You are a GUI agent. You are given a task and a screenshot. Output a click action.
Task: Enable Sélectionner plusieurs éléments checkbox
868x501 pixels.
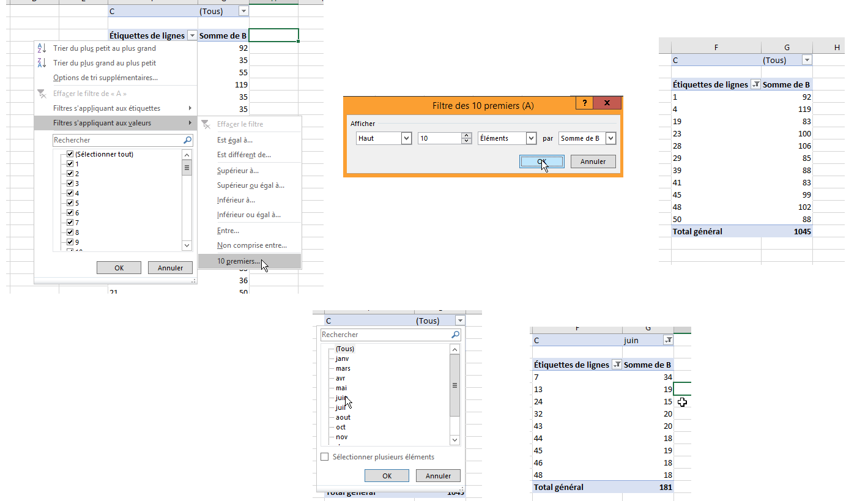pyautogui.click(x=325, y=457)
